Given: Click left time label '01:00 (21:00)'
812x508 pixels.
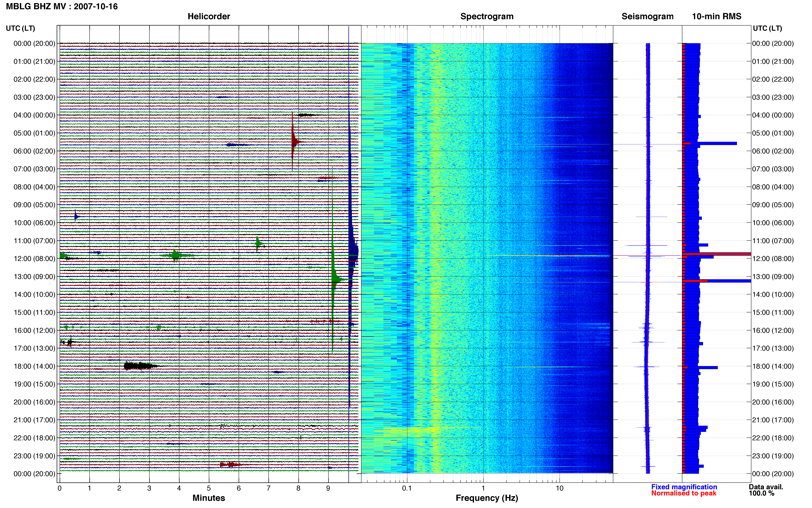Looking at the screenshot, I should click(34, 62).
